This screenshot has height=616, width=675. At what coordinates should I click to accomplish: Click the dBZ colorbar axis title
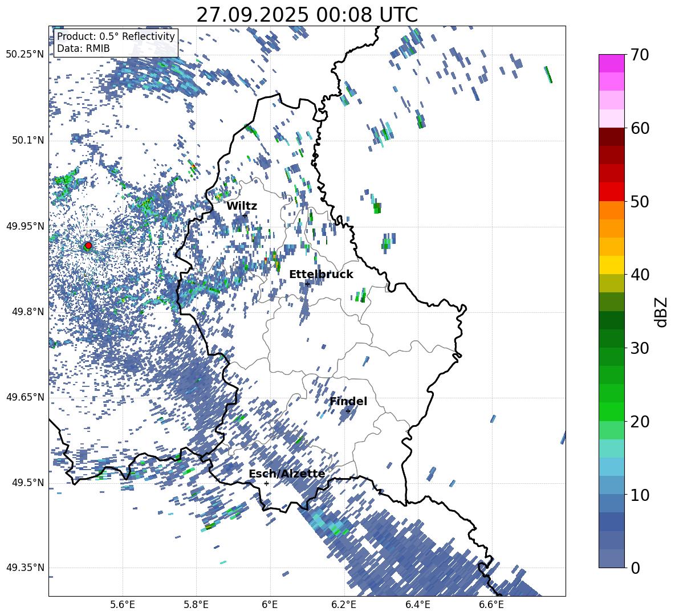pyautogui.click(x=662, y=312)
